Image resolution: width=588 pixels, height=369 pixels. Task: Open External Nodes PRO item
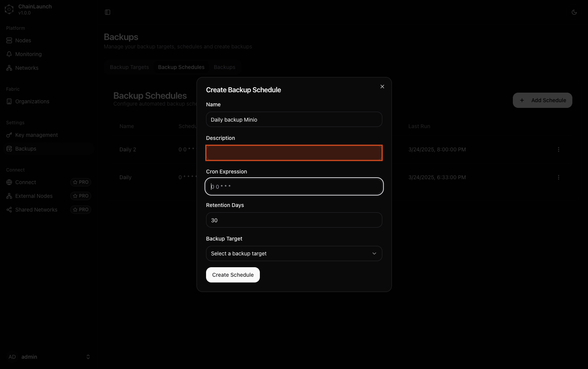click(34, 196)
